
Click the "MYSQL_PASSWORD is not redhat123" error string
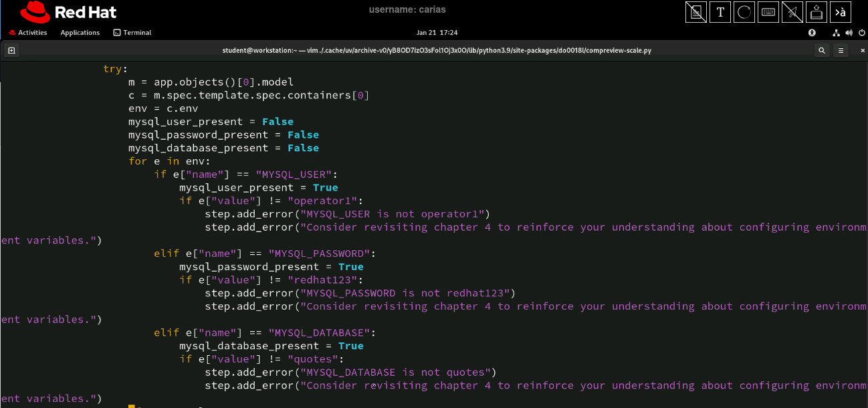(x=405, y=293)
